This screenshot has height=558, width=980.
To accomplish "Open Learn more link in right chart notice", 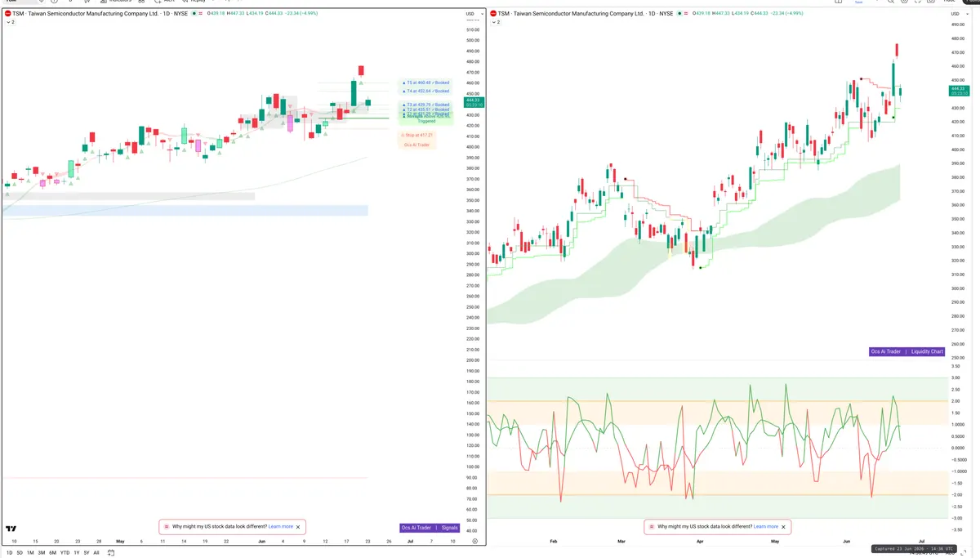I will pyautogui.click(x=765, y=527).
